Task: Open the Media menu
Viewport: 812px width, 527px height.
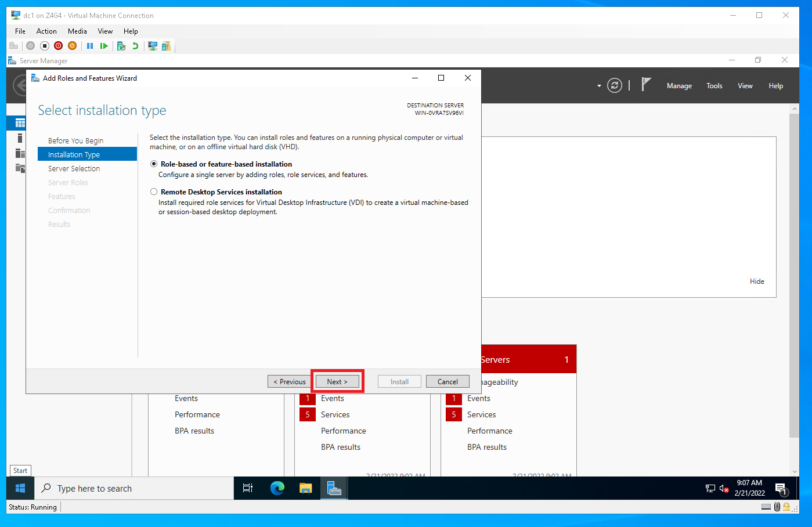Action: tap(77, 31)
